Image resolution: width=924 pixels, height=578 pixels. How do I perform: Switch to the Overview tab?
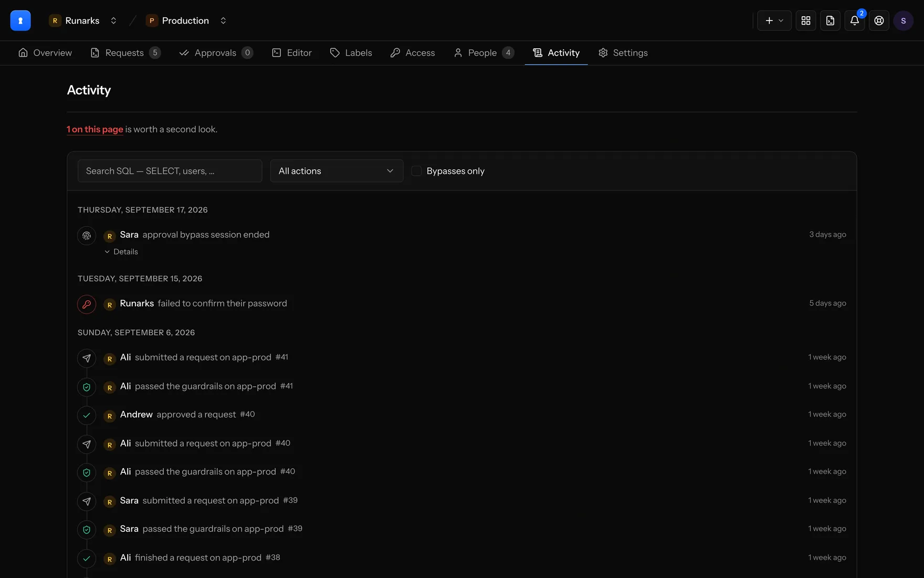tap(45, 53)
